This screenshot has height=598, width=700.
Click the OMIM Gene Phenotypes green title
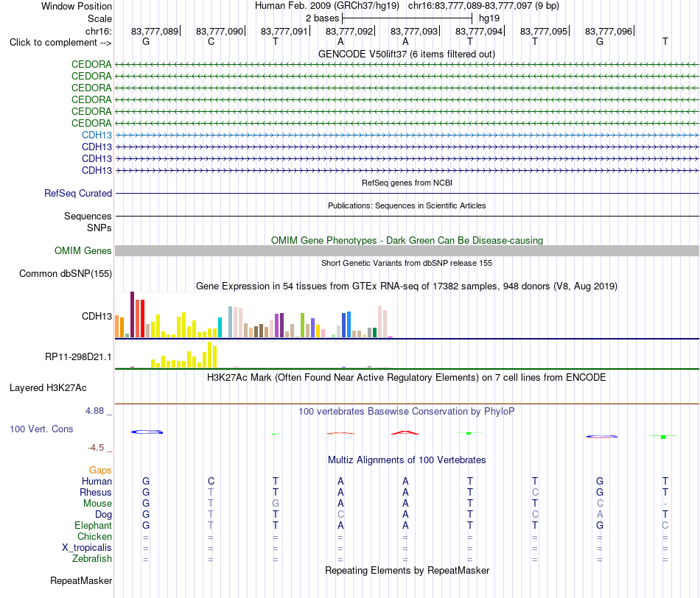(407, 240)
